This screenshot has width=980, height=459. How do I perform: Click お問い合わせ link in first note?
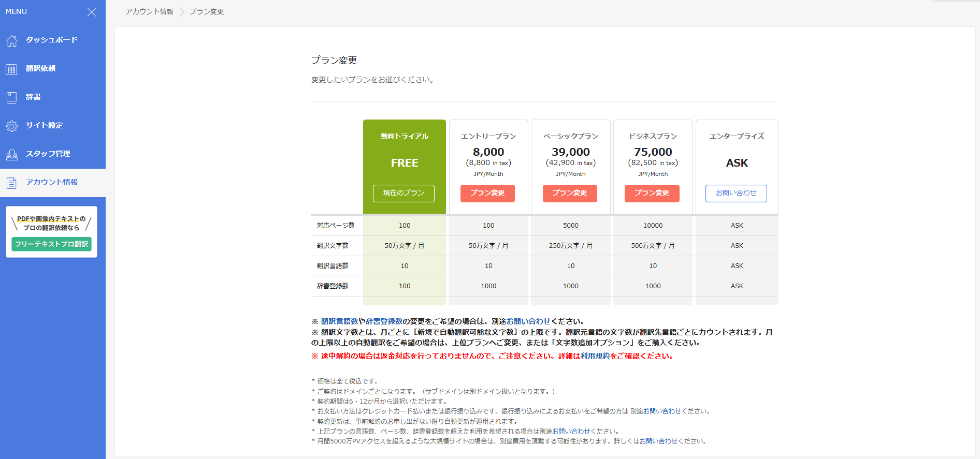(528, 321)
